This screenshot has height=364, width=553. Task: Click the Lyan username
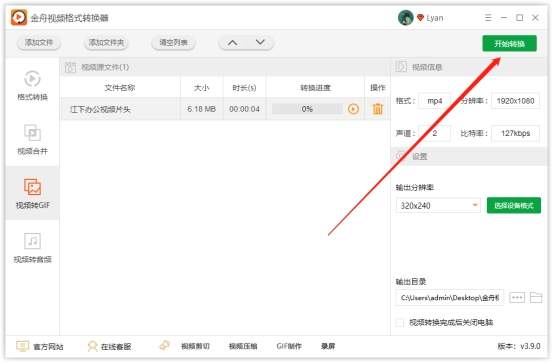coord(434,18)
